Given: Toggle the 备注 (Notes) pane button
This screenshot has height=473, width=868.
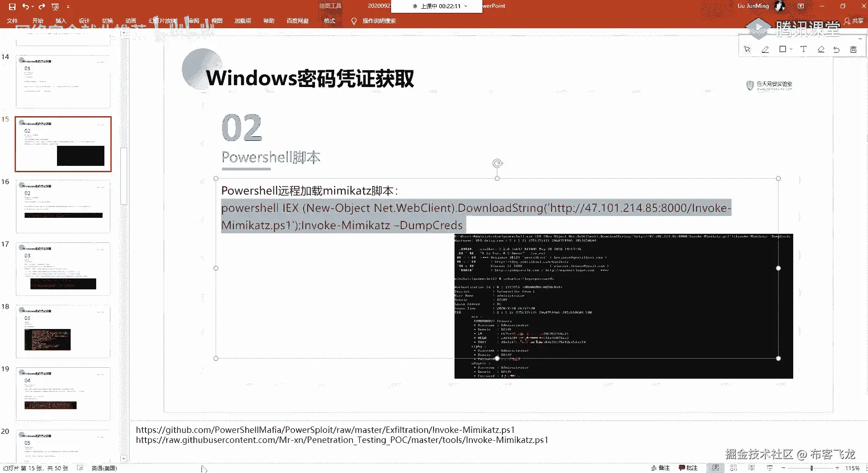Looking at the screenshot, I should [660, 468].
